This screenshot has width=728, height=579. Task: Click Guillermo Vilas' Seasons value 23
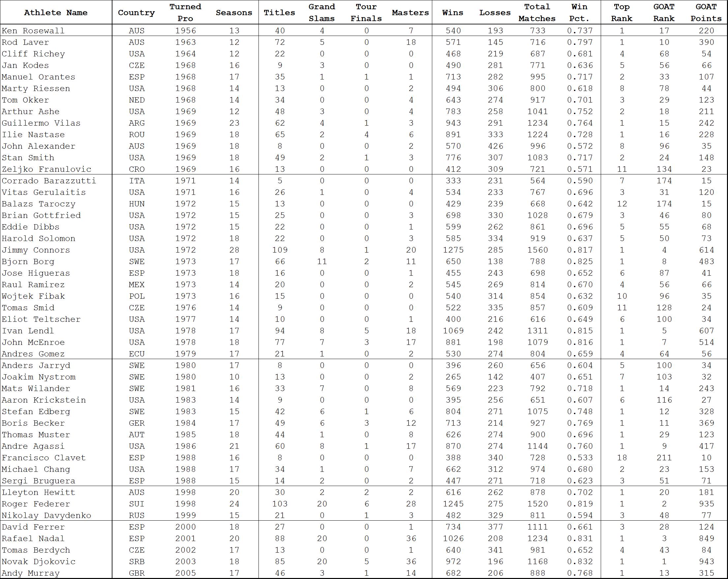234,123
